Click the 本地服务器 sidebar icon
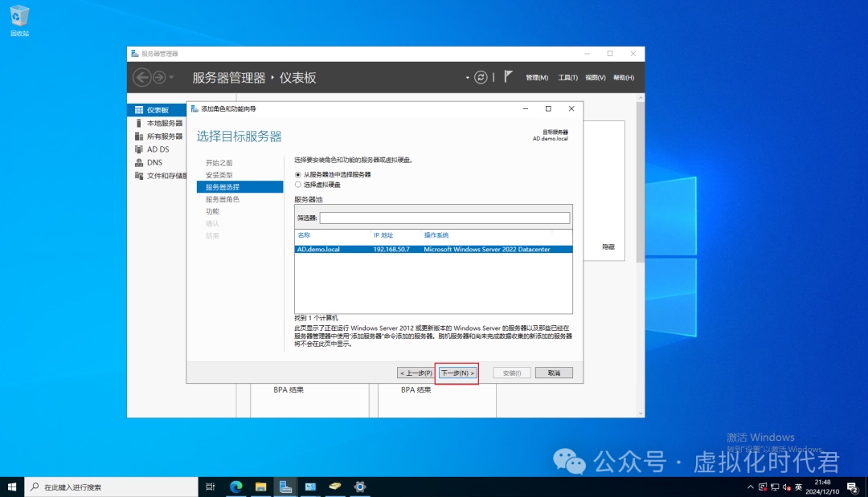Viewport: 868px width, 497px height. point(139,124)
